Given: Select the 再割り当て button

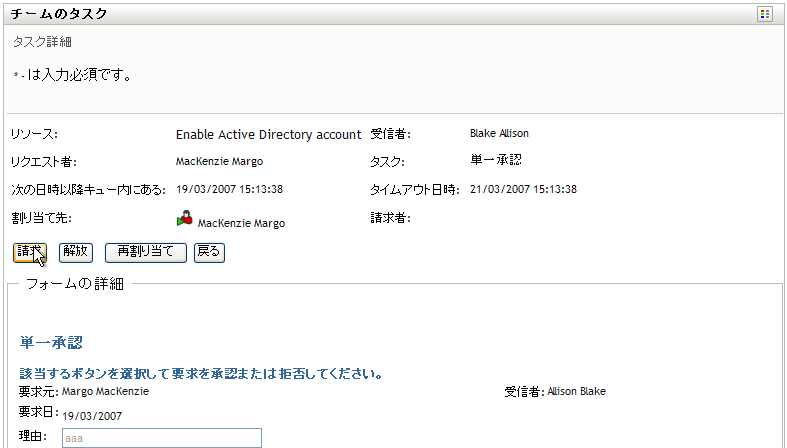Looking at the screenshot, I should click(x=145, y=252).
